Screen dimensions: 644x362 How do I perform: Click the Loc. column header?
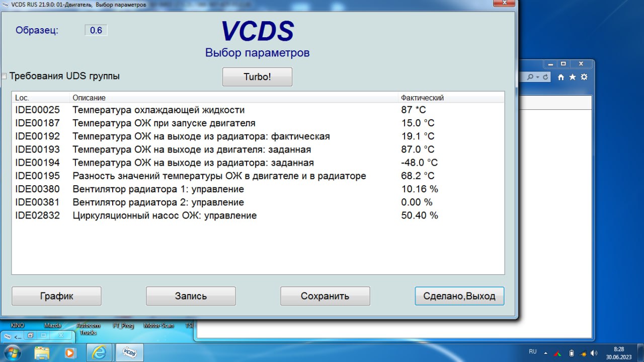[x=41, y=98]
